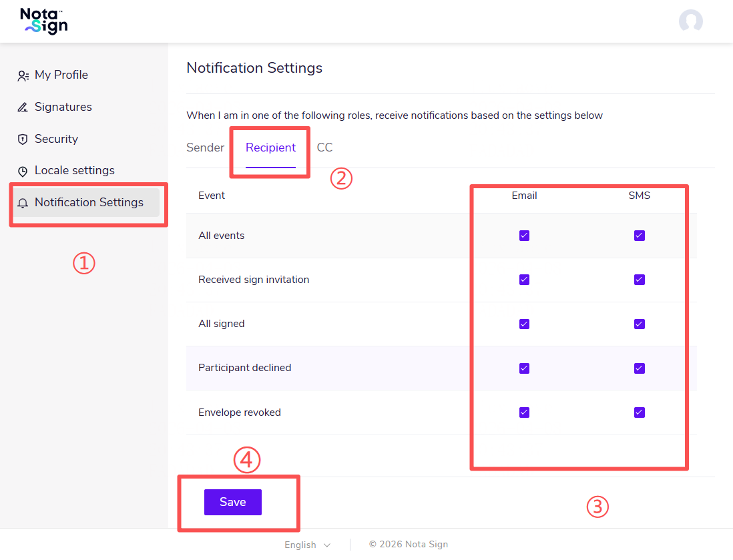Click the Signatures pen icon
This screenshot has height=560, width=733.
click(23, 107)
